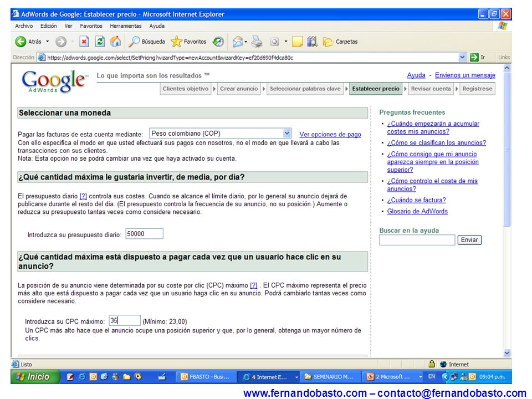Click the Google AdWords logo
Image resolution: width=532 pixels, height=399 pixels.
tap(54, 81)
